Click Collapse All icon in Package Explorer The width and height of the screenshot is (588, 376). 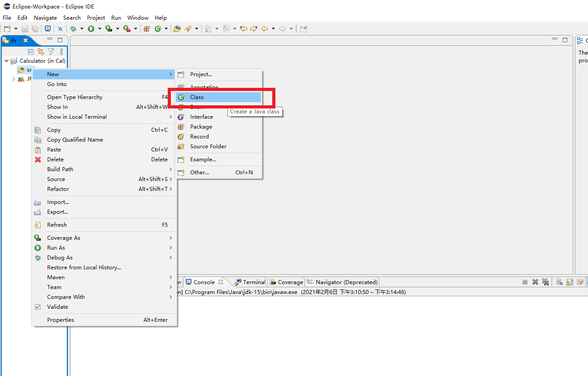coord(31,52)
